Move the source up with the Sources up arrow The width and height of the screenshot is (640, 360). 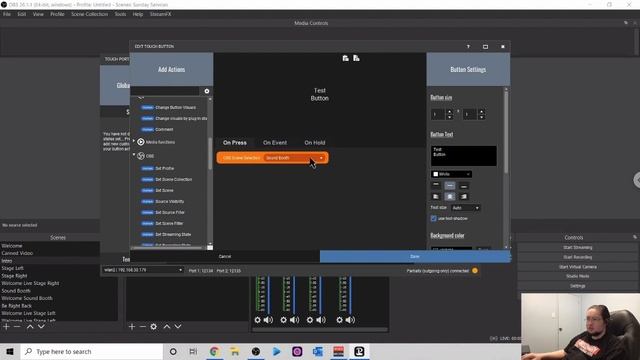(x=167, y=327)
